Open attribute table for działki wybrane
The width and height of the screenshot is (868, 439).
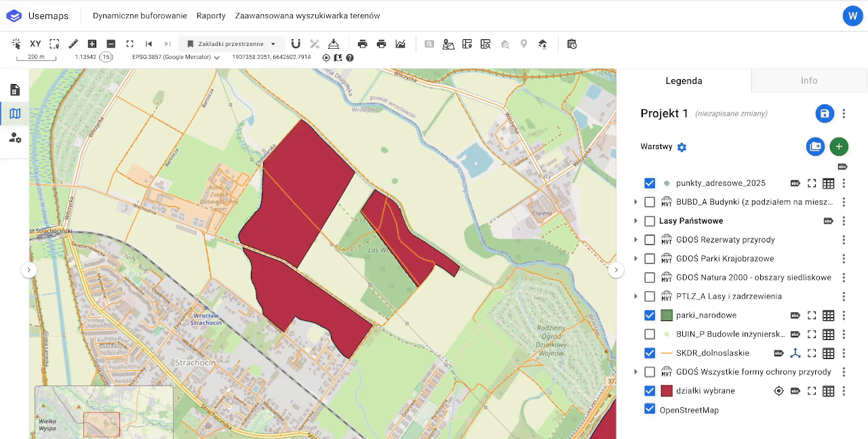[828, 391]
